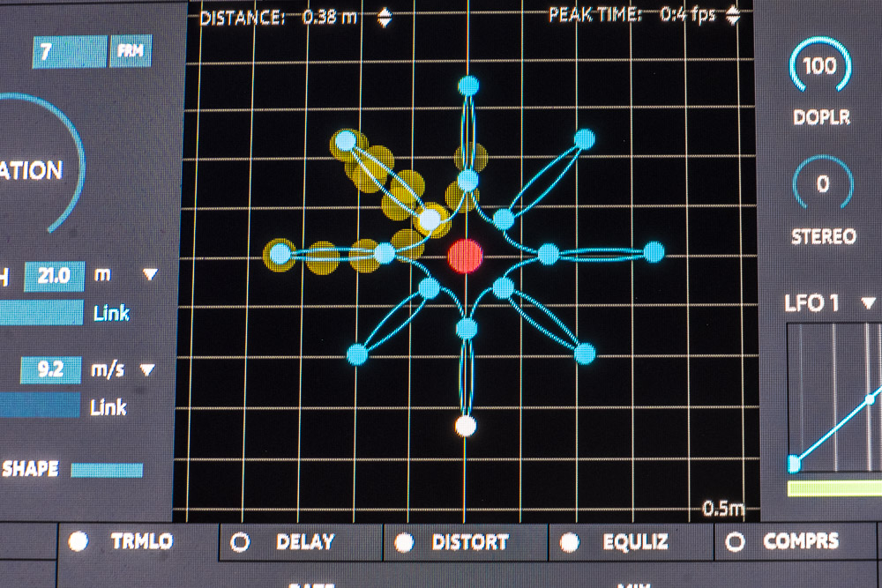Click the SHAPE slider bar
This screenshot has height=588, width=882.
tap(107, 470)
